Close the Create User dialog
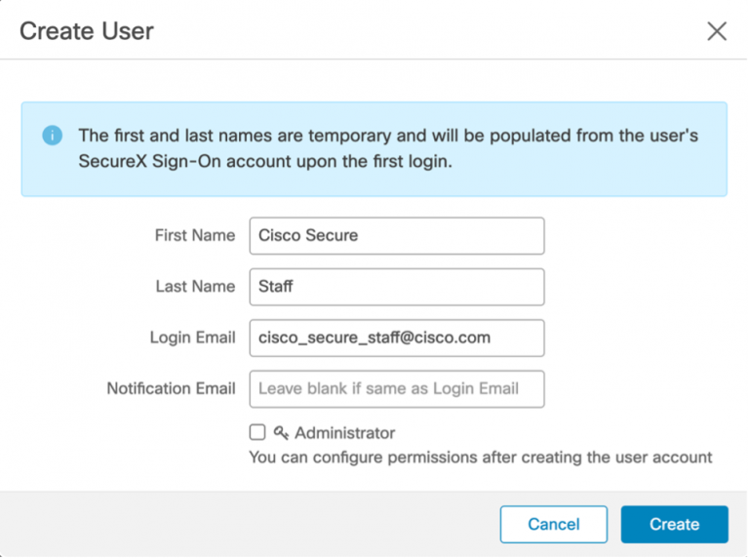 click(x=717, y=31)
